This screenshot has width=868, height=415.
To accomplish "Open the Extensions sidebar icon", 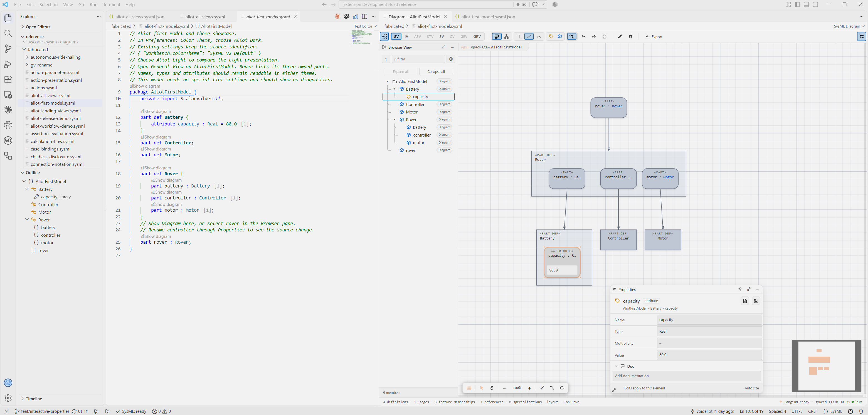I will pyautogui.click(x=8, y=80).
